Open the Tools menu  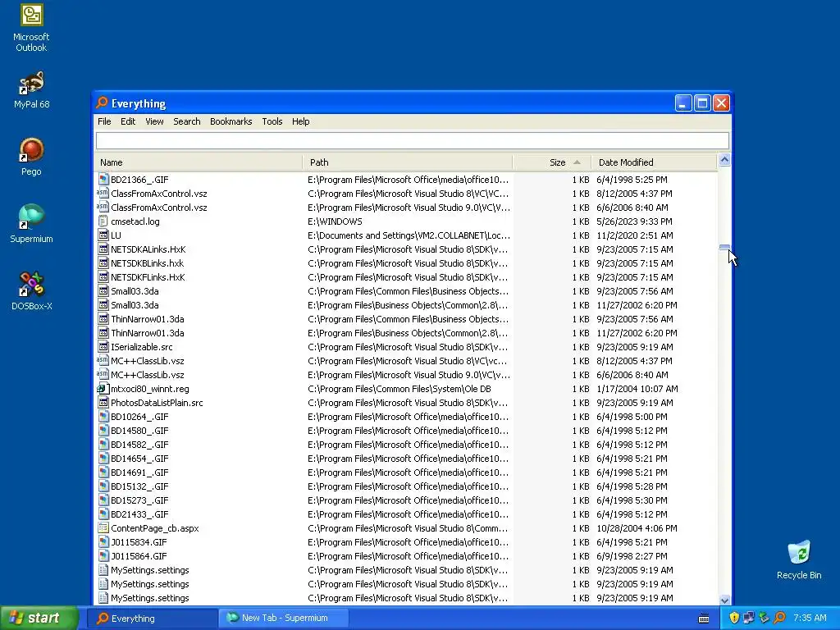[x=272, y=121]
